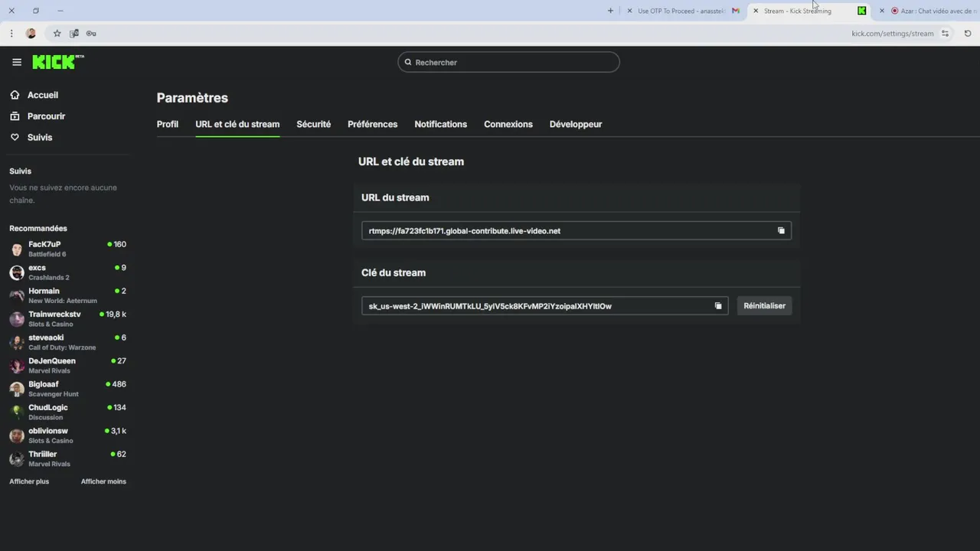
Task: Bookmark this page with star icon
Action: click(57, 33)
